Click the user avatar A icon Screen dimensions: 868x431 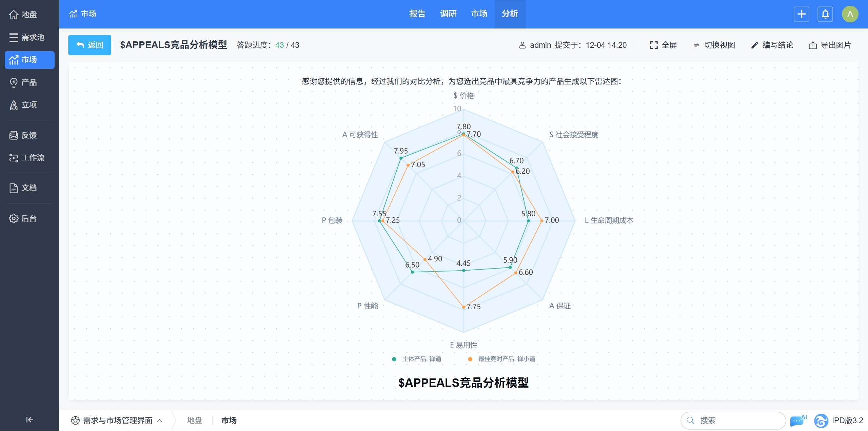pyautogui.click(x=850, y=14)
